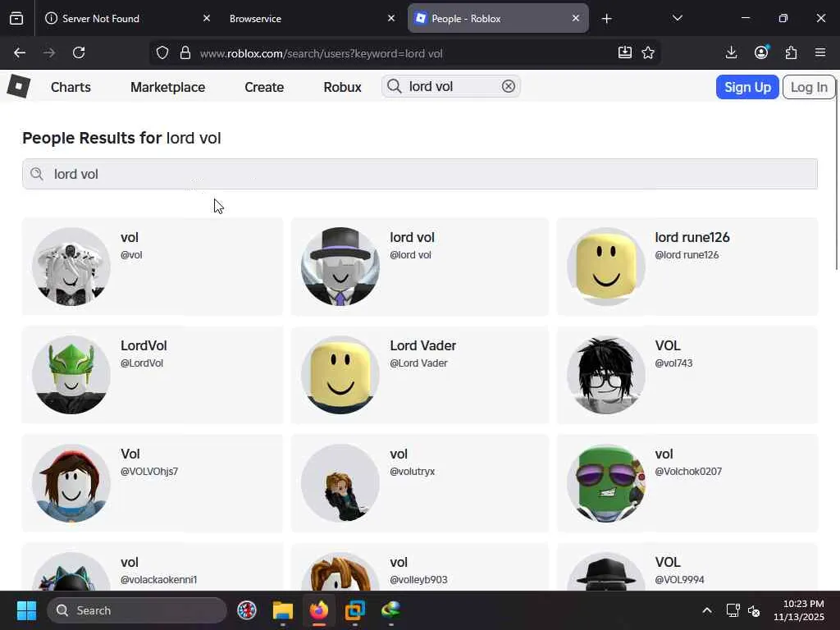Switch to Server Not Found tab
840x630 pixels.
click(x=127, y=19)
